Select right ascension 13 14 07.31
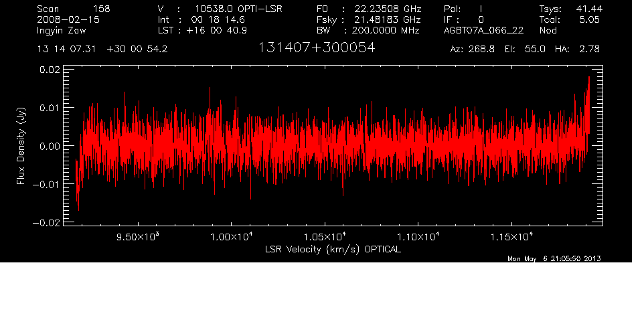 click(66, 50)
